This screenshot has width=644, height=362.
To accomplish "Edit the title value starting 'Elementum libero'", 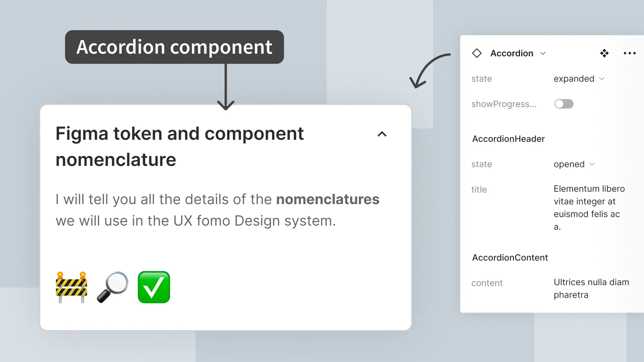I will (589, 208).
